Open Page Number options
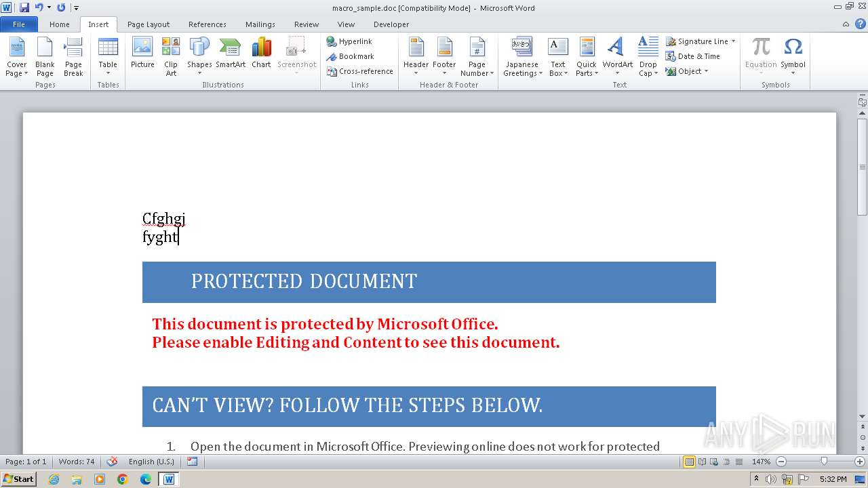Image resolution: width=868 pixels, height=488 pixels. [x=477, y=57]
